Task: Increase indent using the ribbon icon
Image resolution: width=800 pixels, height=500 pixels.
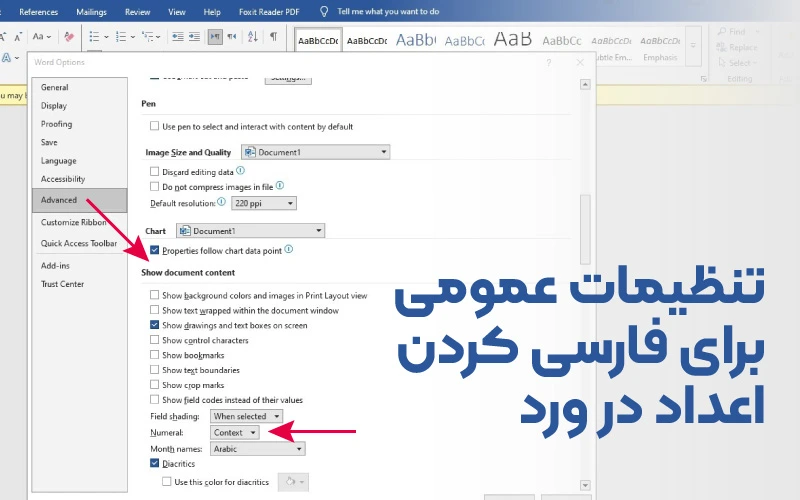Action: pyautogui.click(x=194, y=37)
